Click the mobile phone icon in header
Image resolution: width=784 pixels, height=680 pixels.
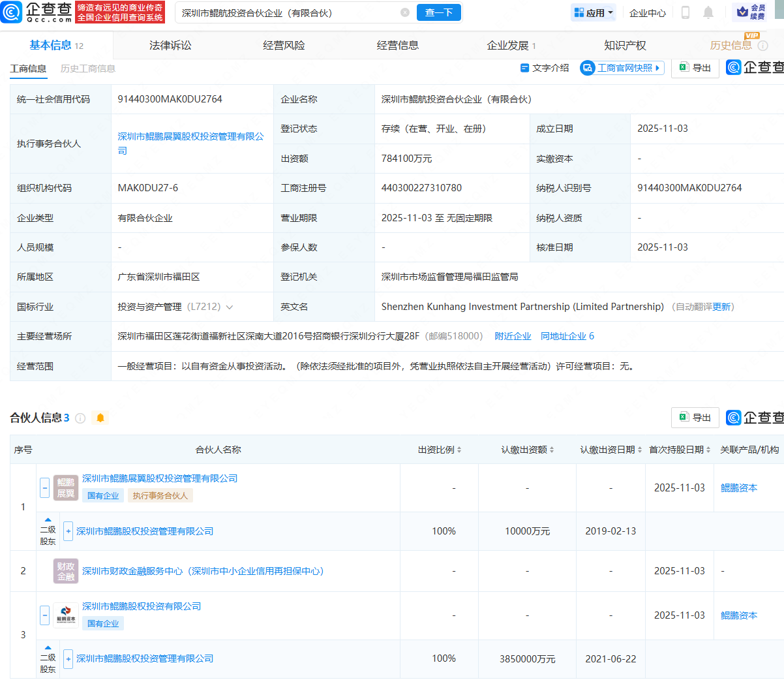point(686,12)
